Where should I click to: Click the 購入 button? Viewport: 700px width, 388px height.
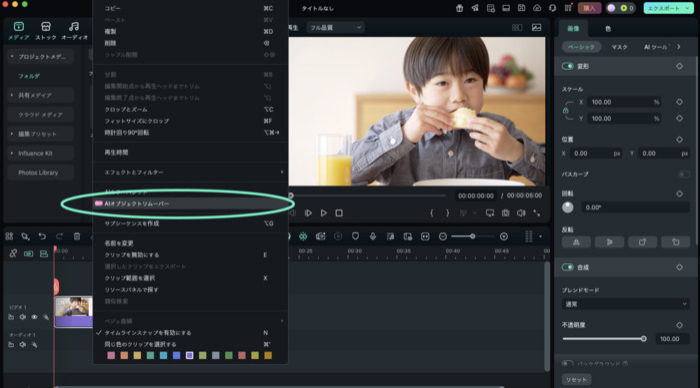[x=589, y=8]
